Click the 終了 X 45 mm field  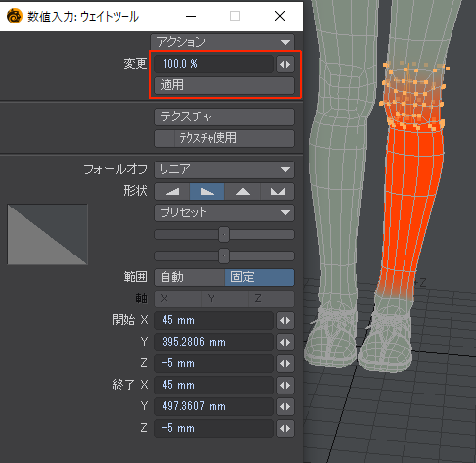tap(214, 385)
